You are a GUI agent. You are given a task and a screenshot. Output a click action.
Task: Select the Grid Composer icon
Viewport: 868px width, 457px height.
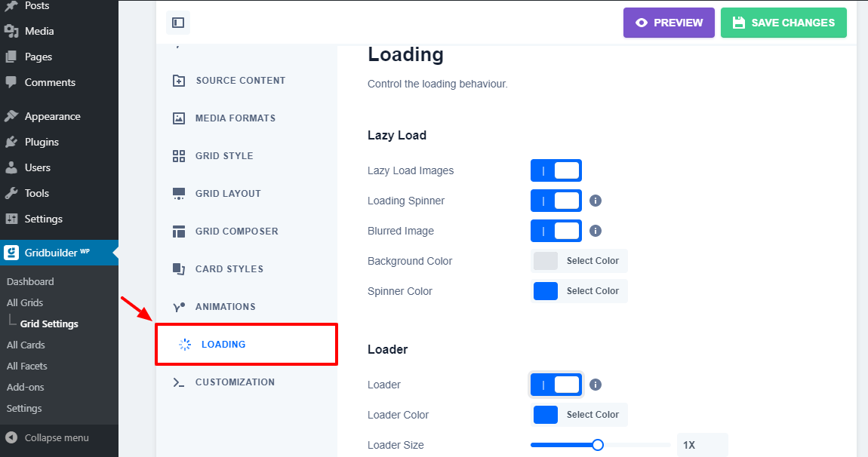point(179,231)
